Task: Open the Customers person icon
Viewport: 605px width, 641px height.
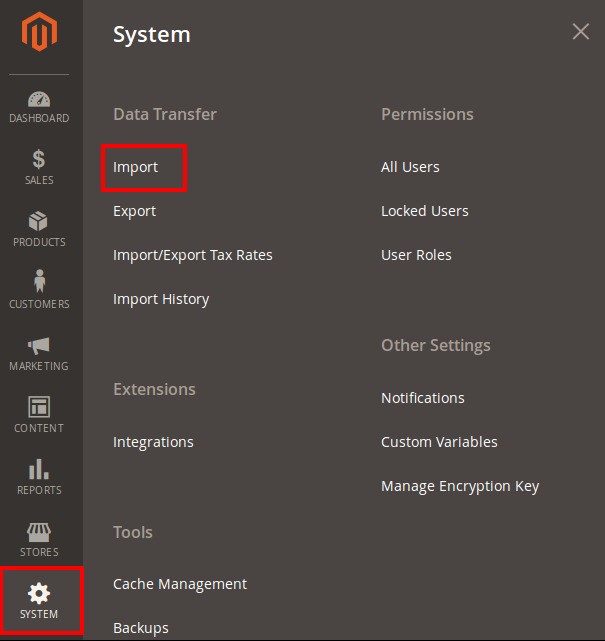Action: (39, 283)
